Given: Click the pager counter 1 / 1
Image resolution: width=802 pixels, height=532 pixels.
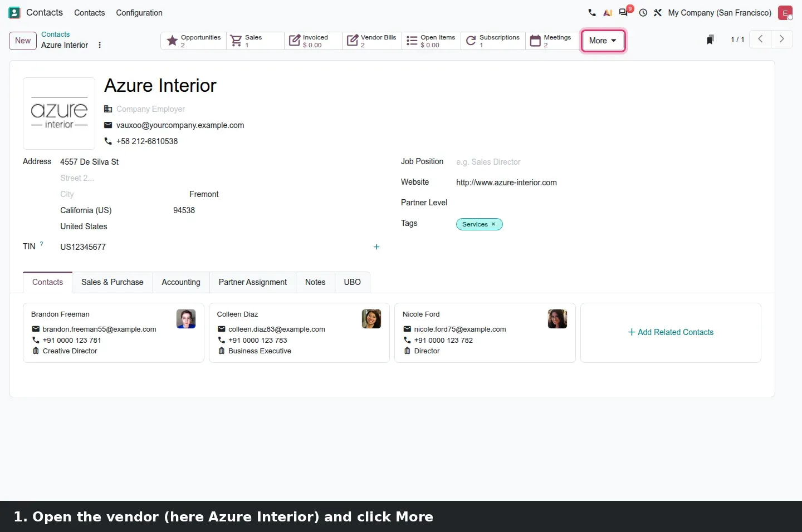Looking at the screenshot, I should point(737,40).
